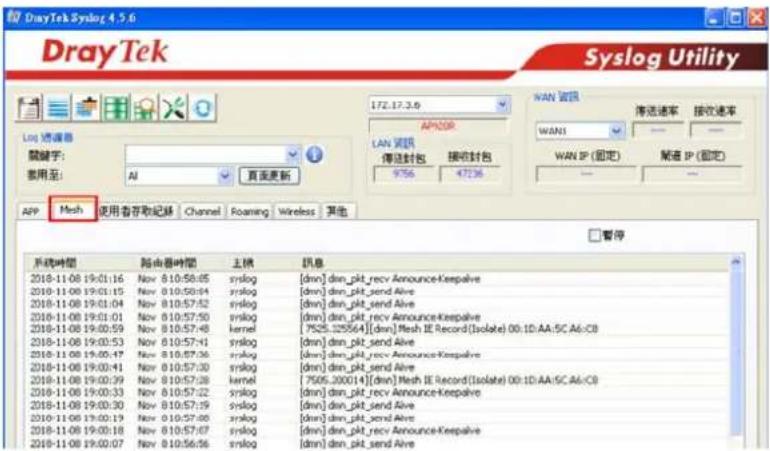Click the blue circular refresh toolbar icon
Image resolution: width=770 pixels, height=451 pixels.
point(202,108)
